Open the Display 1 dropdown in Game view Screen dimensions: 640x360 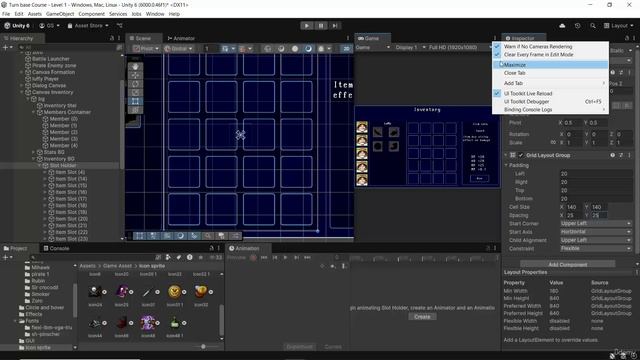(x=410, y=47)
